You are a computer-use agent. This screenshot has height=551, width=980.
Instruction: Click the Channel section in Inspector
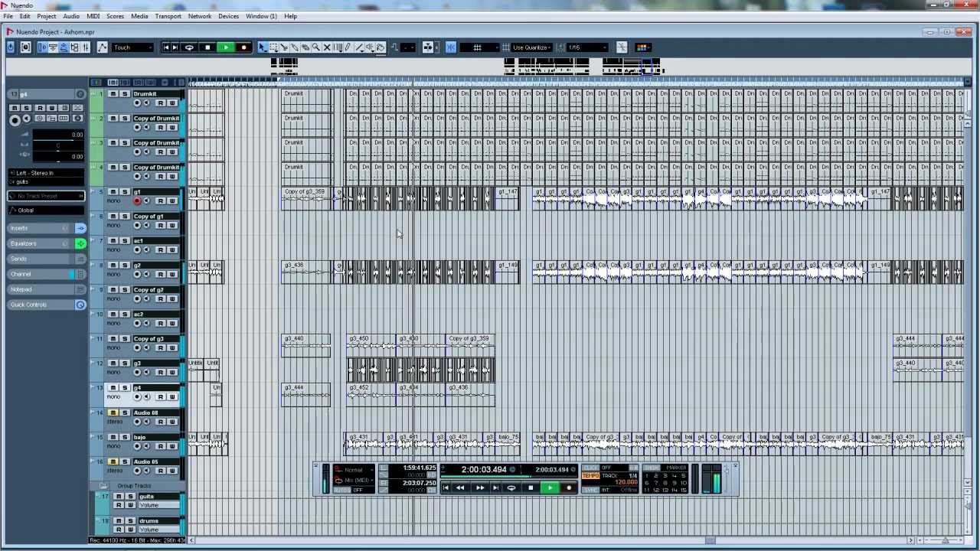40,274
